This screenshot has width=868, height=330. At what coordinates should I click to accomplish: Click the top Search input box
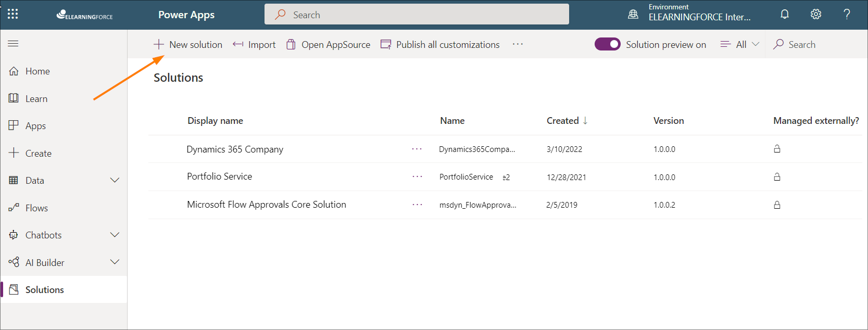tap(417, 15)
